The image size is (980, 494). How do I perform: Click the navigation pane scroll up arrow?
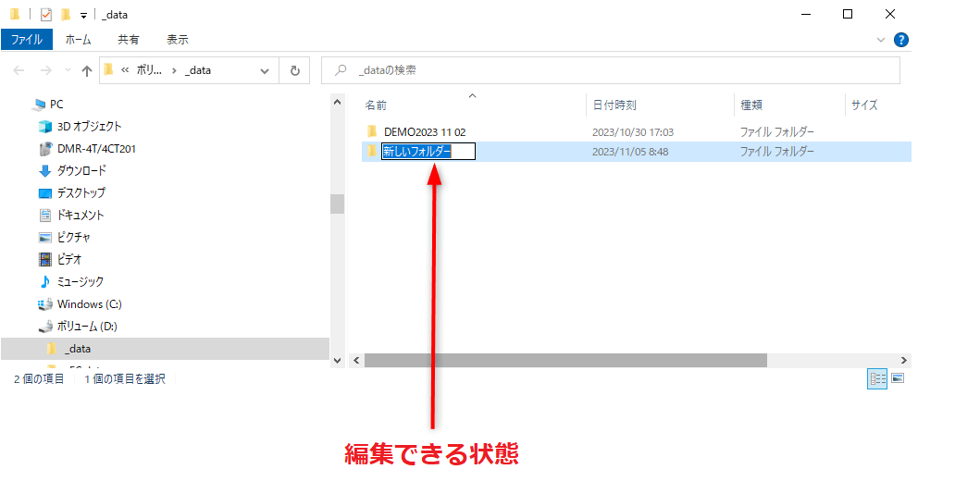click(338, 102)
